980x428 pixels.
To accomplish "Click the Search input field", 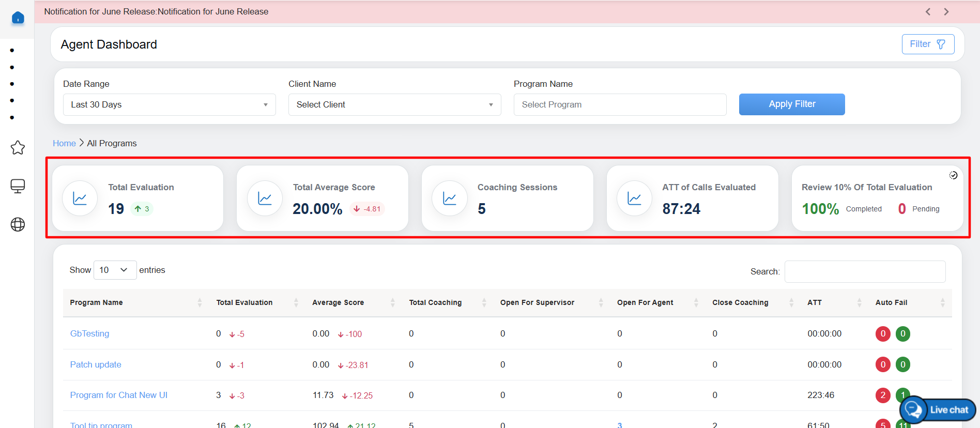I will pyautogui.click(x=865, y=271).
